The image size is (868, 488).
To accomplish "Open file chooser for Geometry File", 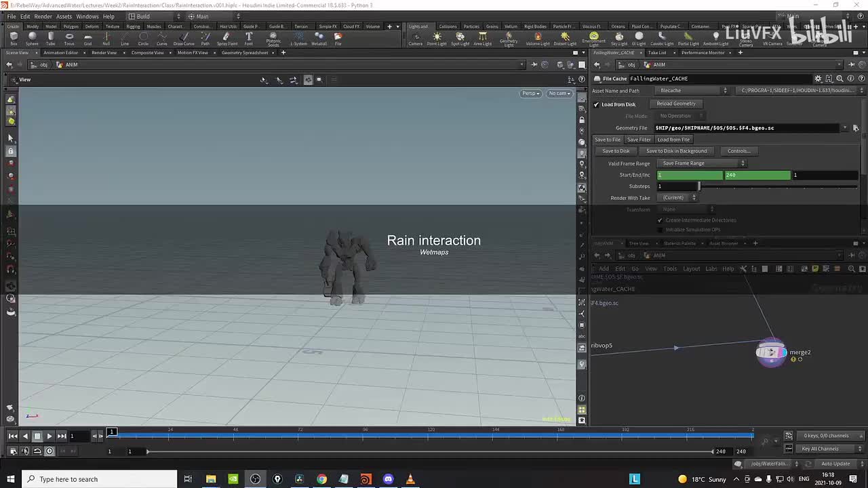I will point(855,128).
